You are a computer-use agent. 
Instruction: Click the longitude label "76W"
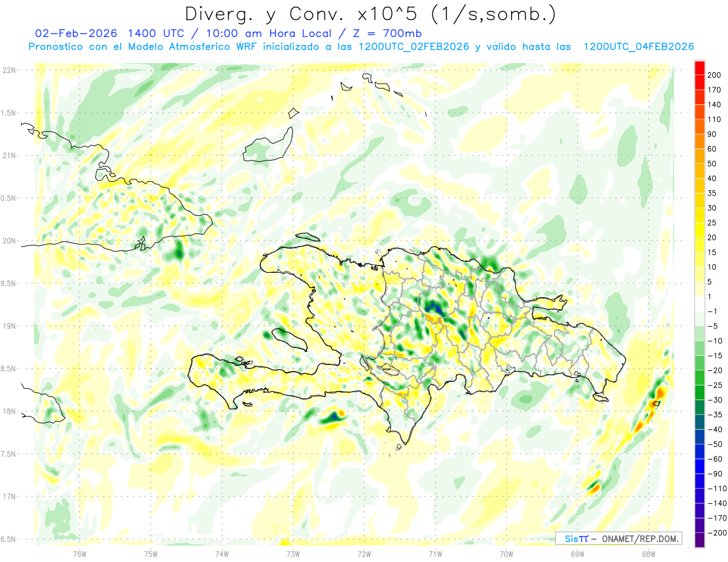(79, 553)
